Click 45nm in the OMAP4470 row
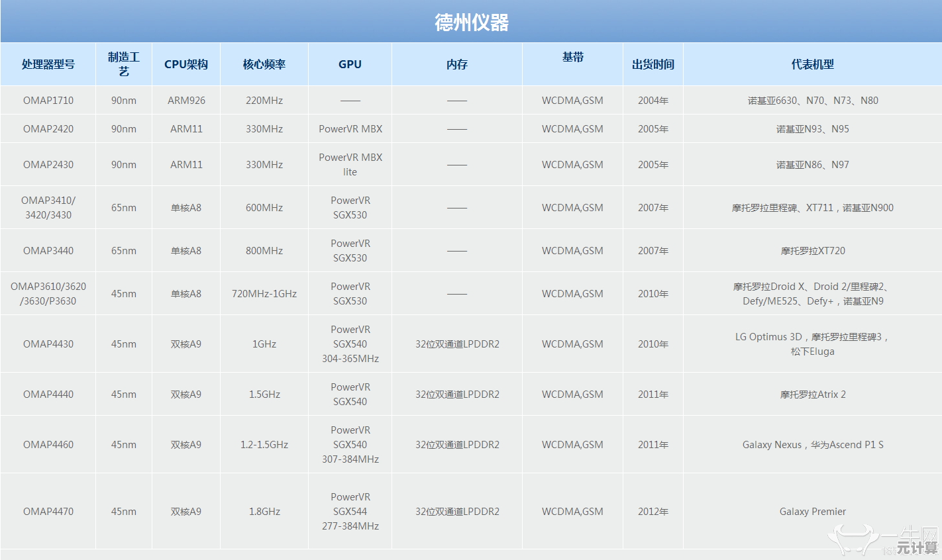The width and height of the screenshot is (942, 560). click(x=124, y=512)
